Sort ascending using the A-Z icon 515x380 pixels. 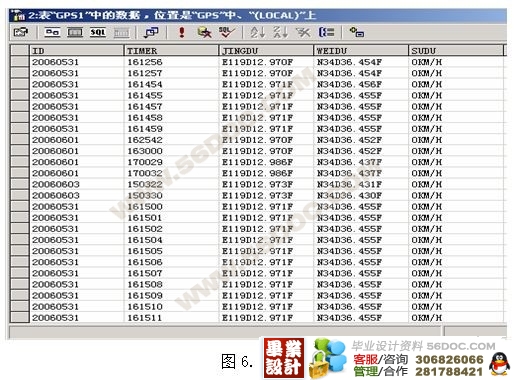click(258, 32)
